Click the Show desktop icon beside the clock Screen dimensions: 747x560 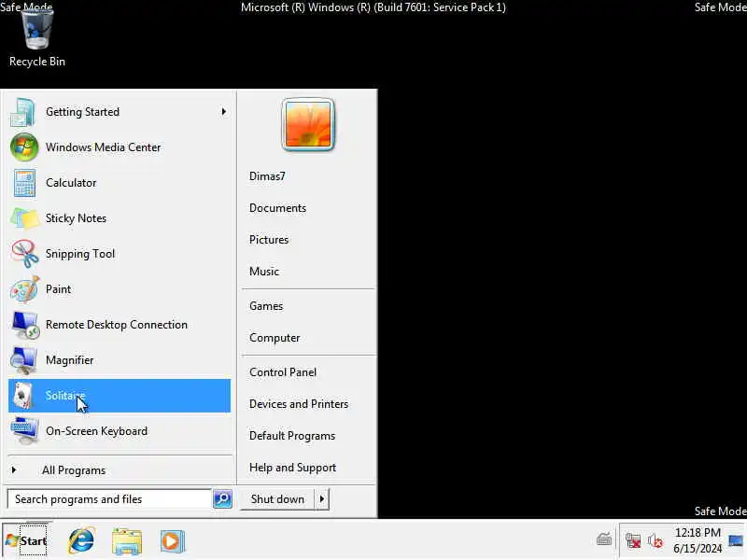pyautogui.click(x=736, y=541)
